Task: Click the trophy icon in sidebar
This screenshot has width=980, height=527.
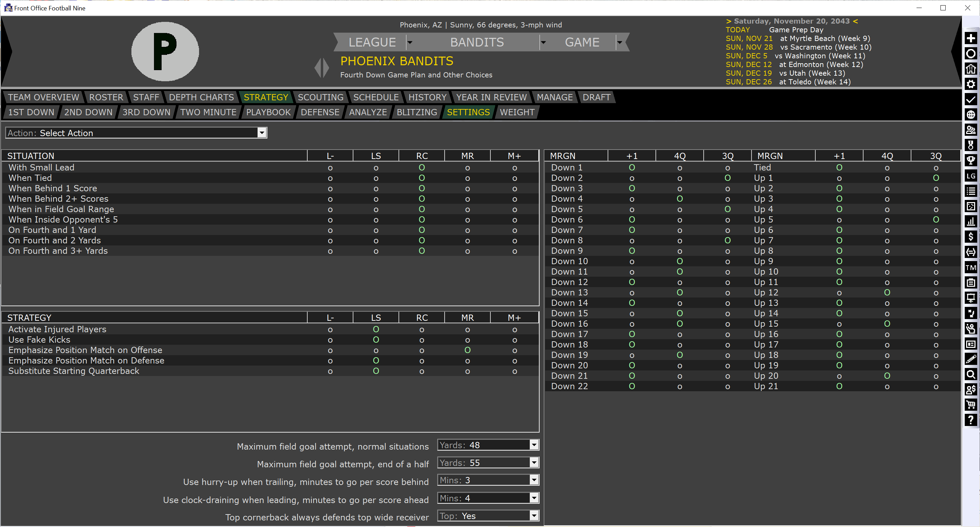Action: click(971, 160)
